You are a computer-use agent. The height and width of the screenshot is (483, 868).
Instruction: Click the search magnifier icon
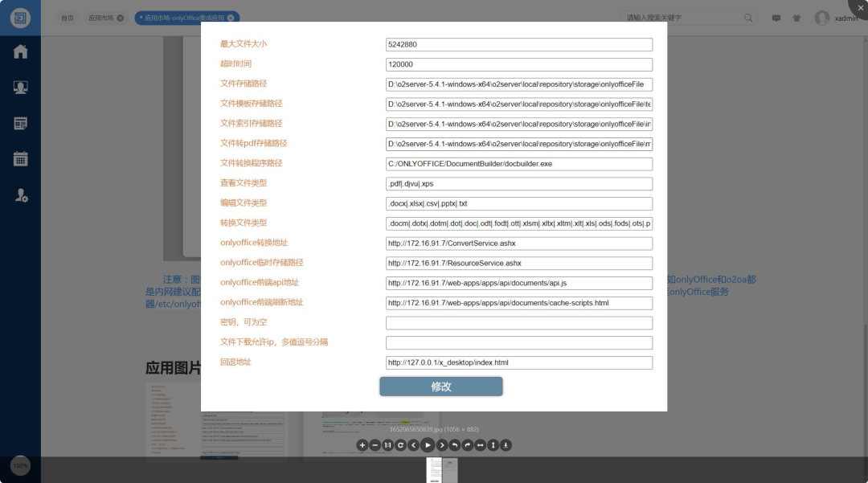pos(748,18)
